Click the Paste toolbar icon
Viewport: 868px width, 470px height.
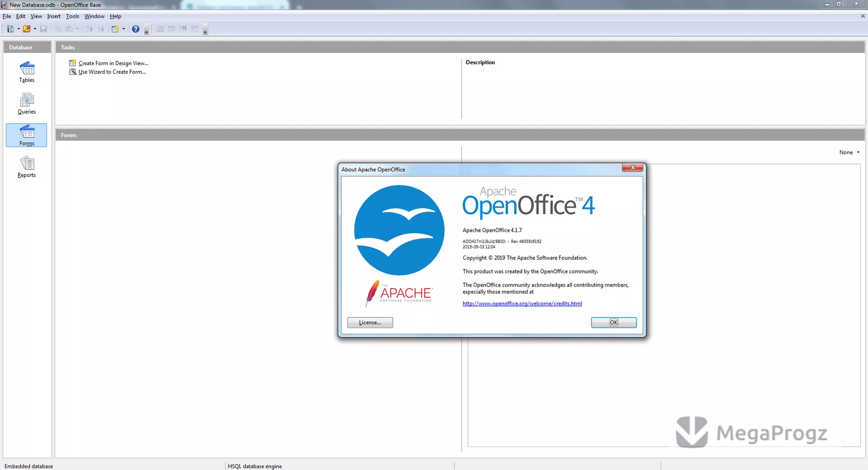[x=69, y=29]
